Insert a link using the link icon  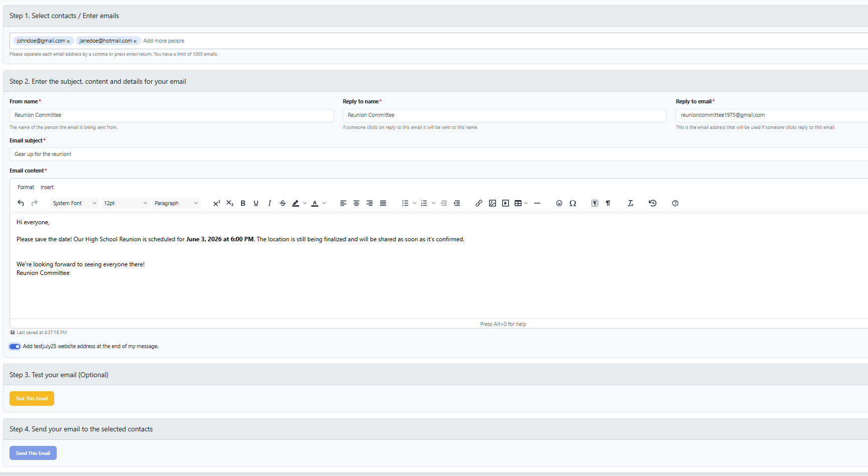click(479, 203)
